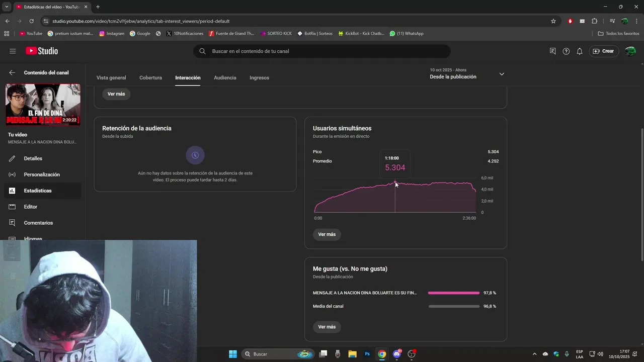Click the help question mark icon
The height and width of the screenshot is (362, 644).
(566, 51)
